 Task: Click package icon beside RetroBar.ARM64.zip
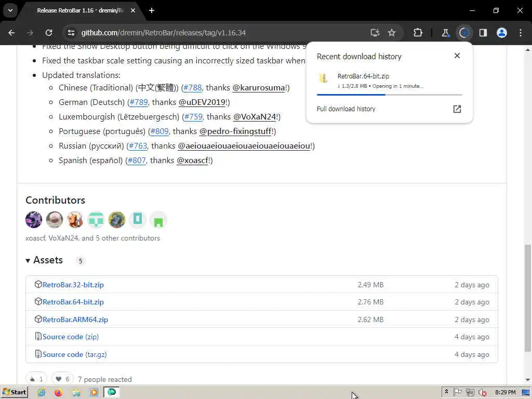click(x=38, y=320)
